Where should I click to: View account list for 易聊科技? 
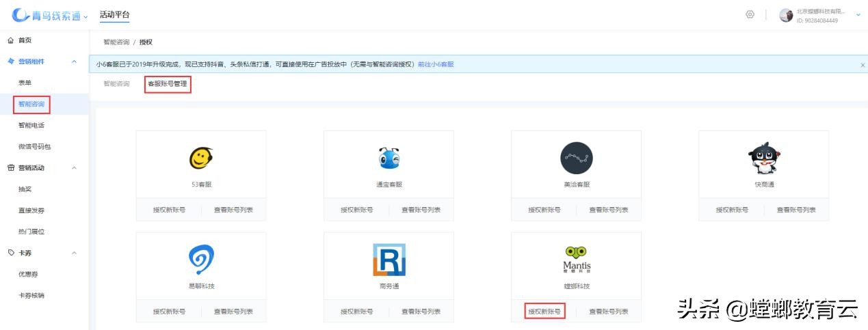pos(233,312)
